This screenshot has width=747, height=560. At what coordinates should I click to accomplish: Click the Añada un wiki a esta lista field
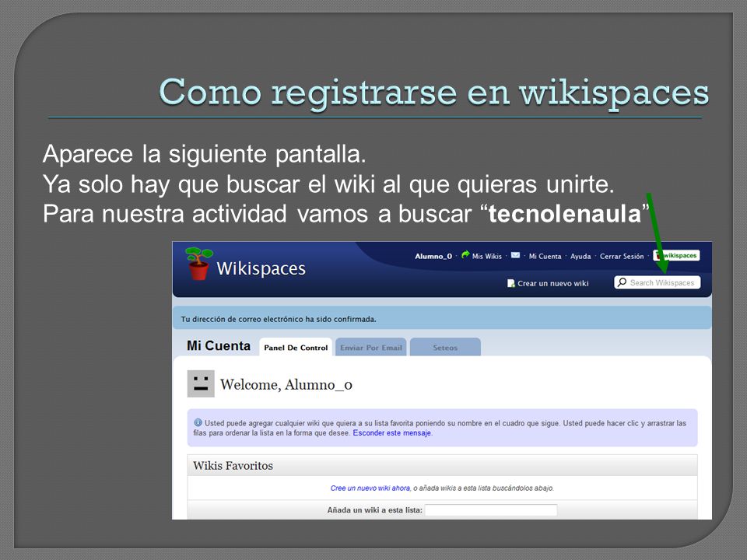click(491, 510)
